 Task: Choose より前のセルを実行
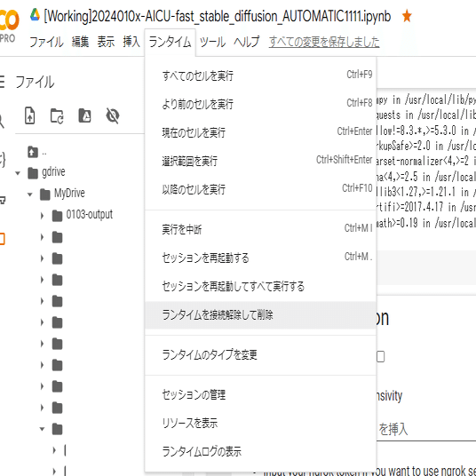coord(260,104)
